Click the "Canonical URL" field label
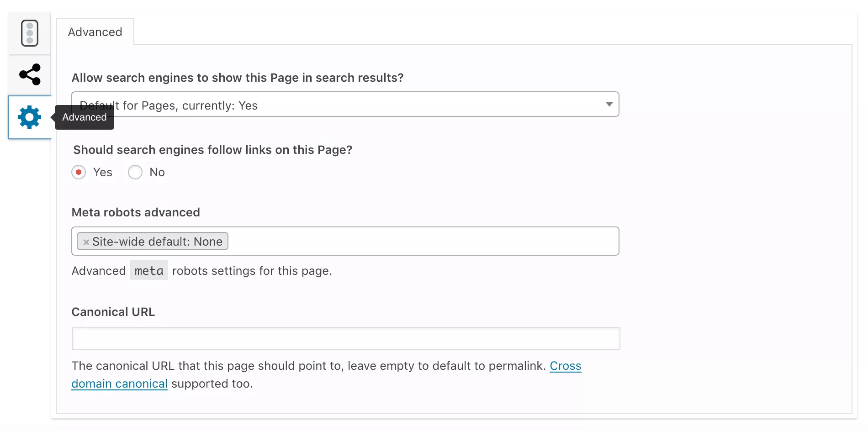The width and height of the screenshot is (868, 431). [113, 312]
